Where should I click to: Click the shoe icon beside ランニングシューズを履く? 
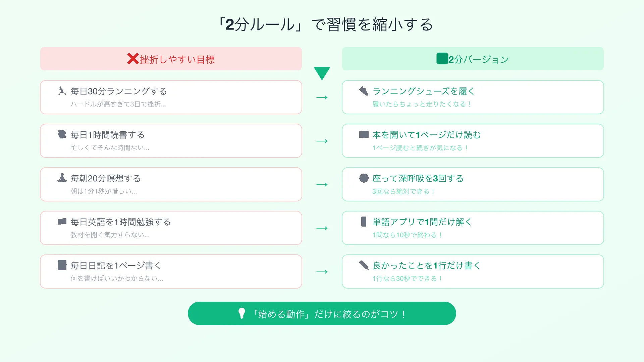[364, 91]
